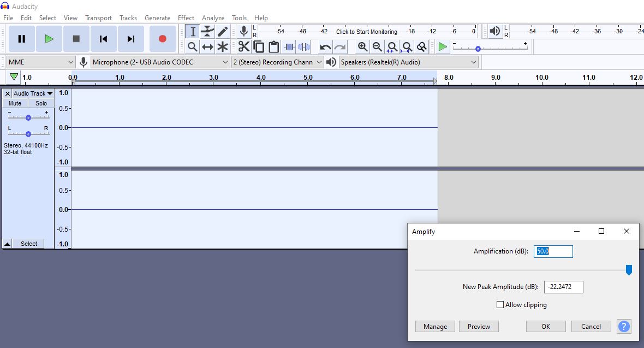Paste using the clipboard icon
This screenshot has width=644, height=348.
click(274, 47)
